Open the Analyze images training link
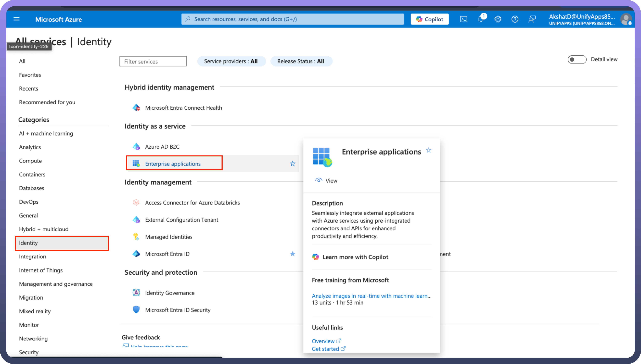 click(372, 296)
